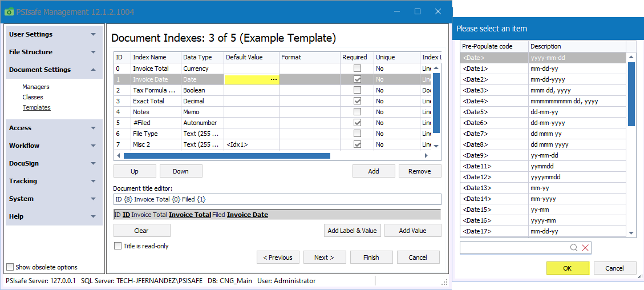Viewport: 644px width, 290px height.
Task: Click scroll-right arrow of index table
Action: 426,156
